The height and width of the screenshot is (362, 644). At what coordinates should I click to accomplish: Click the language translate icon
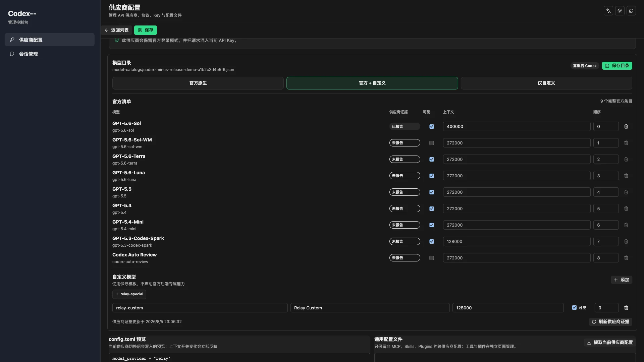608,11
